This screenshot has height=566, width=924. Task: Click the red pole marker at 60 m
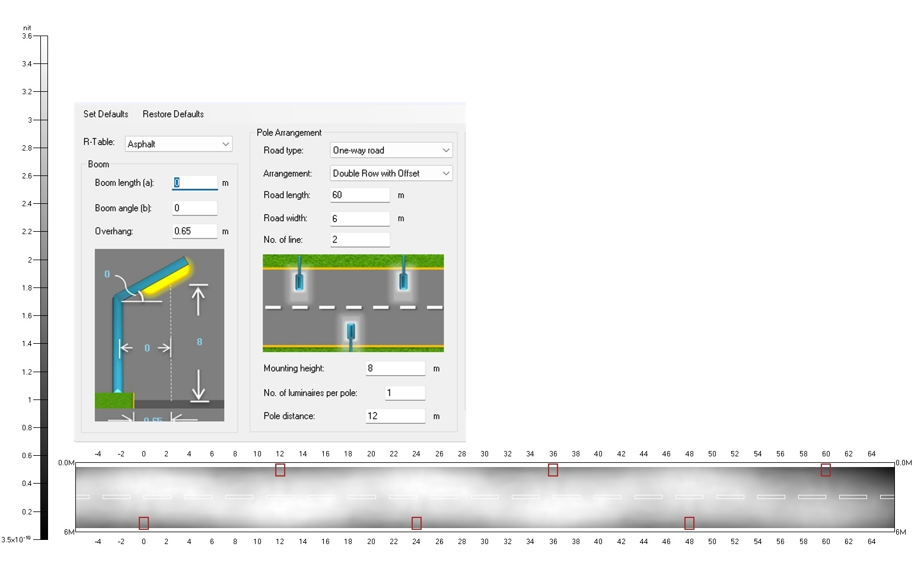click(x=826, y=470)
